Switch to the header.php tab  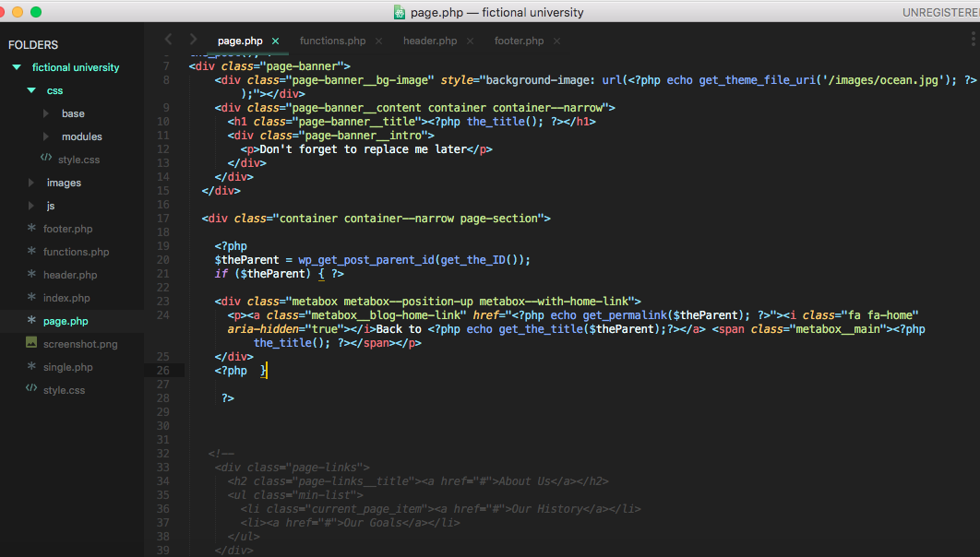(430, 41)
